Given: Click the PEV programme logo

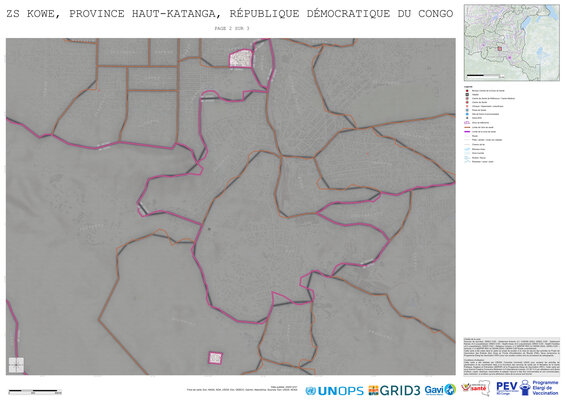Looking at the screenshot, I should 513,388.
